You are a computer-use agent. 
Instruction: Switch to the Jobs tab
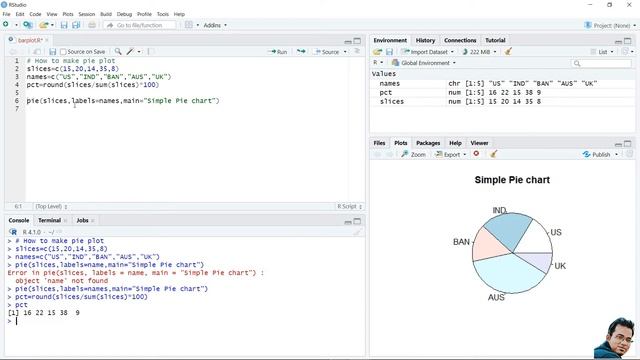82,220
